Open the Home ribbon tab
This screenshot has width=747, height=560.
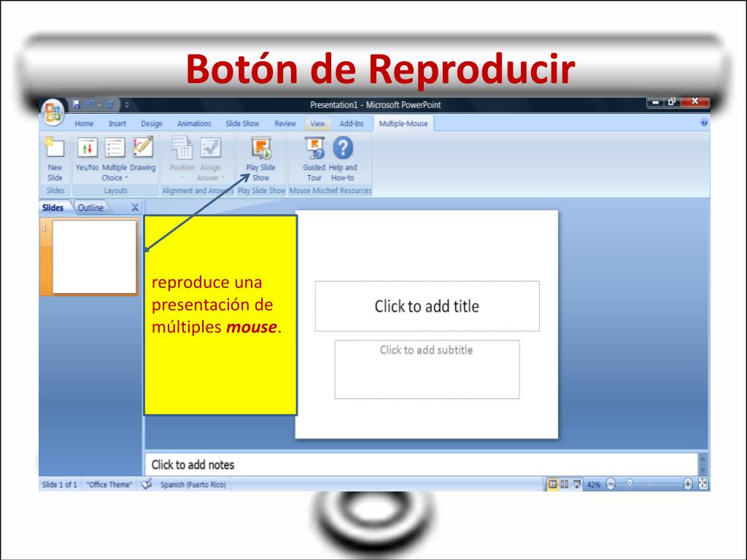(84, 124)
